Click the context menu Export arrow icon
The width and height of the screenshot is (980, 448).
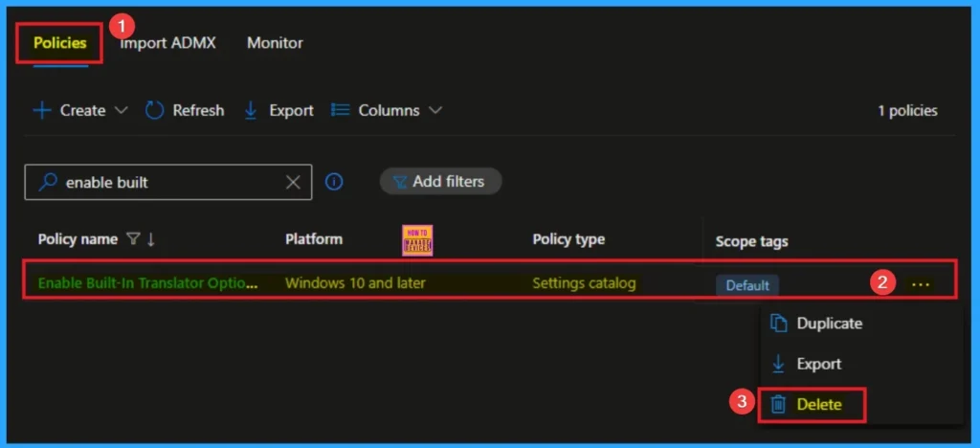click(778, 364)
